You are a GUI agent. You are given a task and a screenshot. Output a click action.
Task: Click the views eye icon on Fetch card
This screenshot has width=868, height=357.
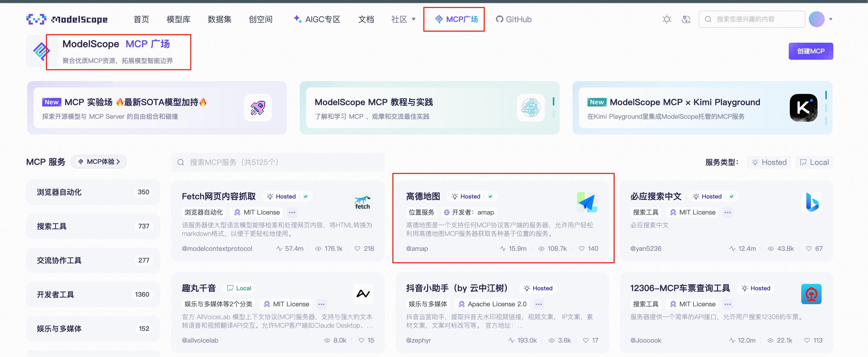[x=318, y=249]
